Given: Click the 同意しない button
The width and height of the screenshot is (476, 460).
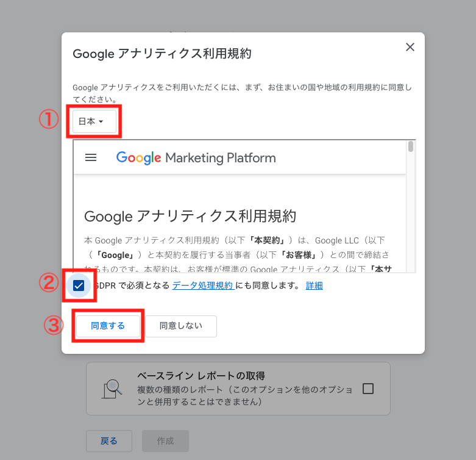Looking at the screenshot, I should tap(181, 326).
